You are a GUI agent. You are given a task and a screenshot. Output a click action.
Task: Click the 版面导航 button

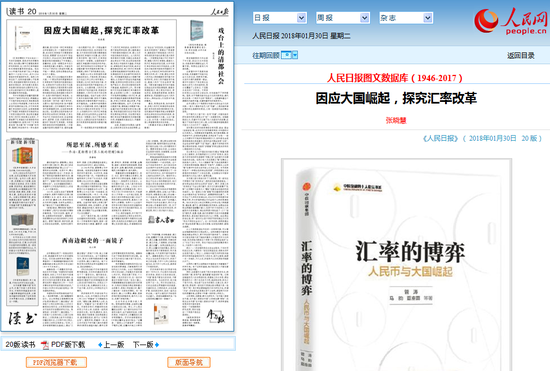pos(189,362)
